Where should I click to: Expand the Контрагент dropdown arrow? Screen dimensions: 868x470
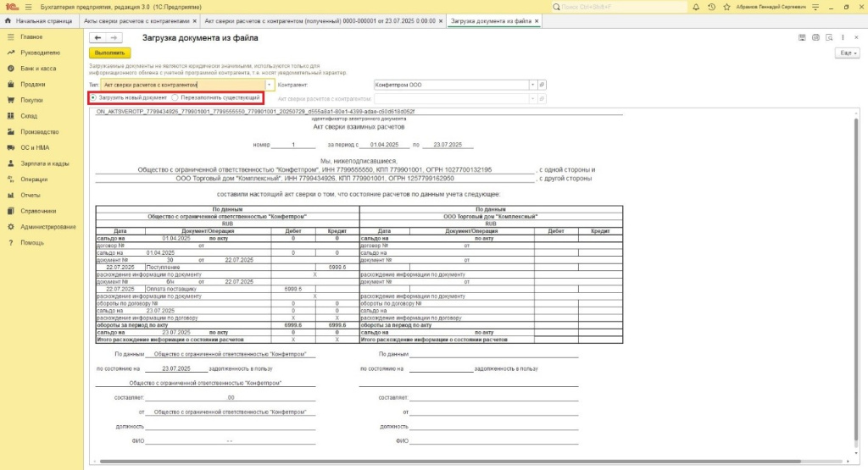(x=532, y=85)
